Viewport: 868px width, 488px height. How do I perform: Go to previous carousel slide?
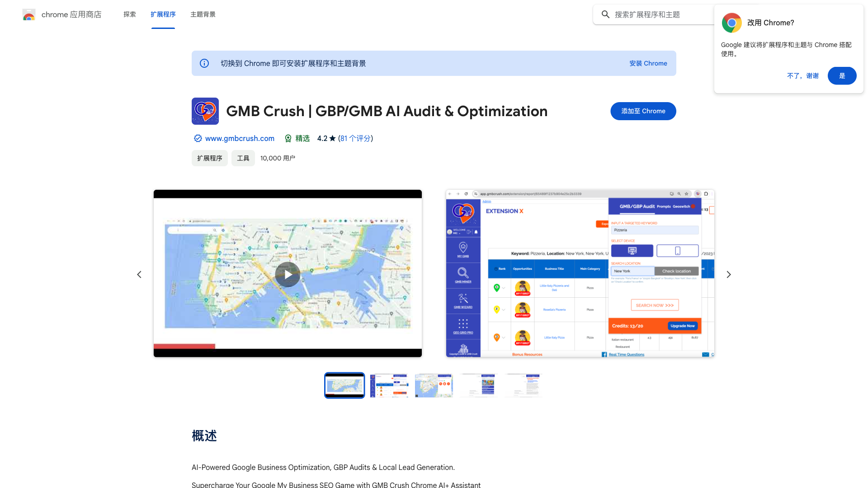pos(139,274)
